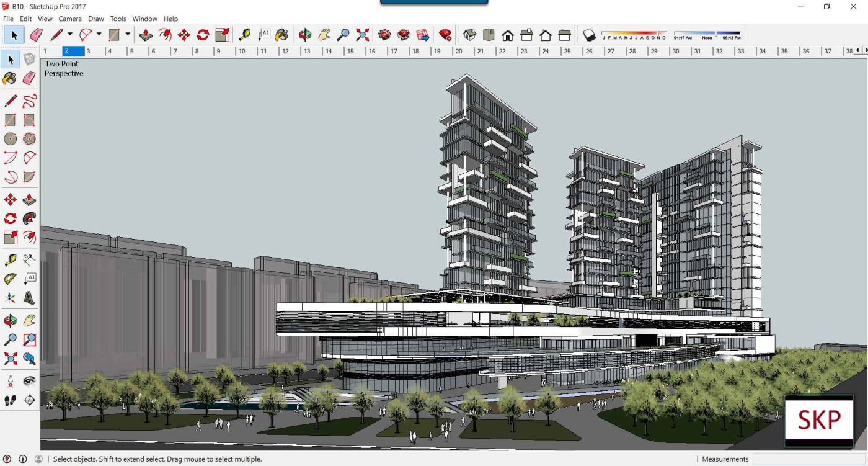Image resolution: width=868 pixels, height=466 pixels.
Task: Open the Window menu
Action: pyautogui.click(x=144, y=19)
